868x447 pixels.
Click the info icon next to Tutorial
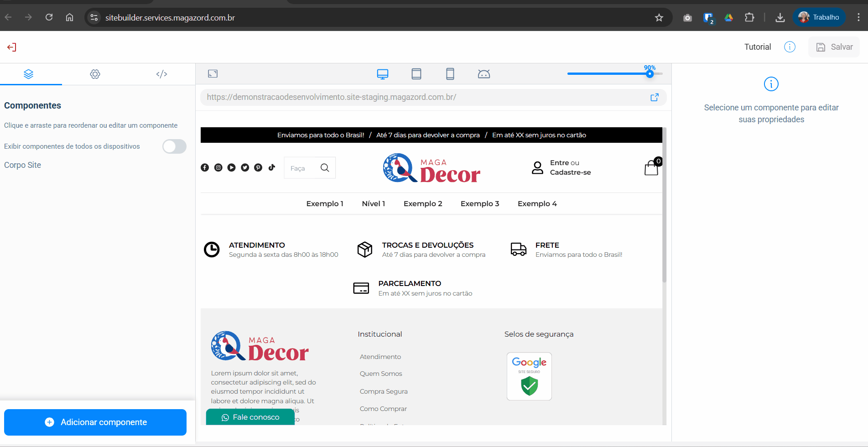pos(790,47)
